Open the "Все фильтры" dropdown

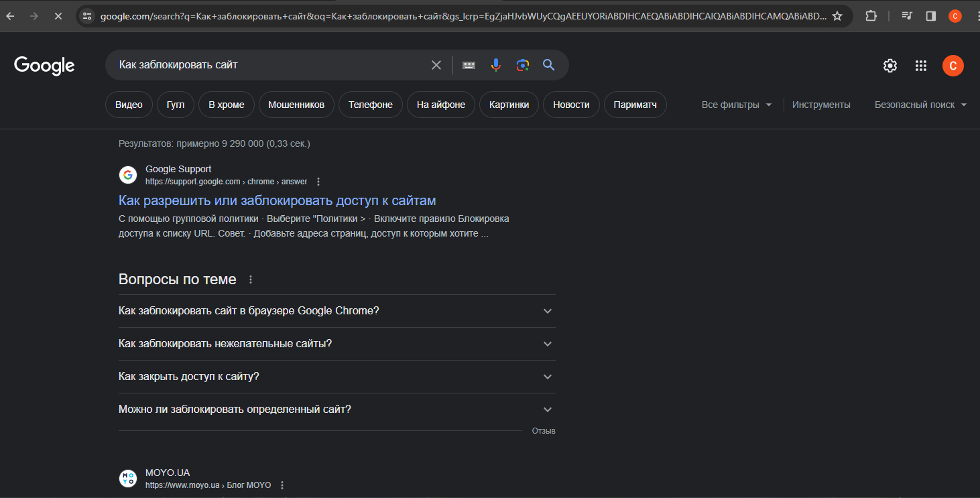tap(736, 105)
